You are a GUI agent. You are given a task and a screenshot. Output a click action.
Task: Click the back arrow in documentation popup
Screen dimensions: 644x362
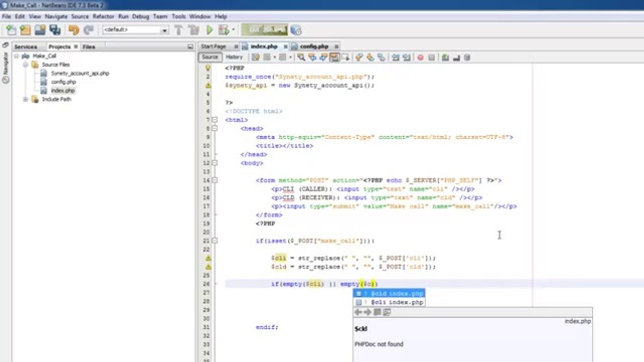pyautogui.click(x=358, y=312)
